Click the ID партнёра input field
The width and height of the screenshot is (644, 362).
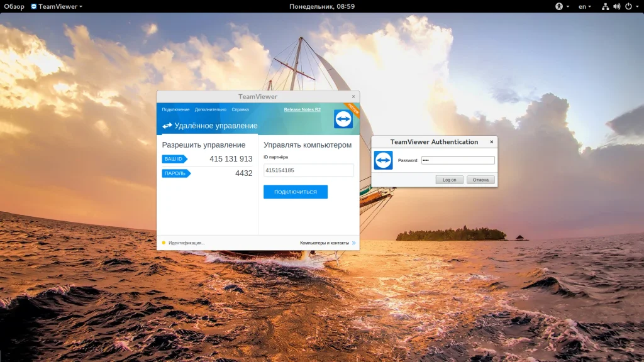(308, 170)
